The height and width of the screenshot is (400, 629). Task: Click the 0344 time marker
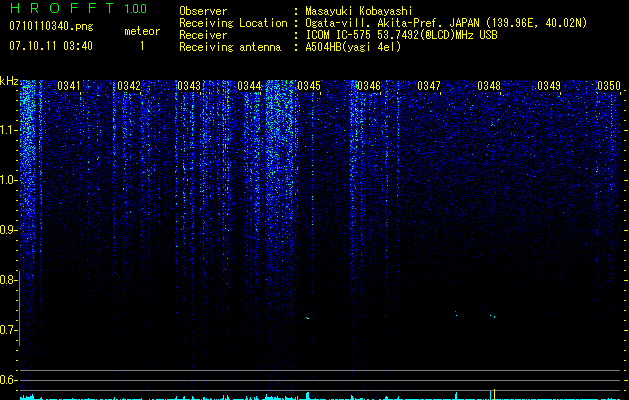[249, 86]
